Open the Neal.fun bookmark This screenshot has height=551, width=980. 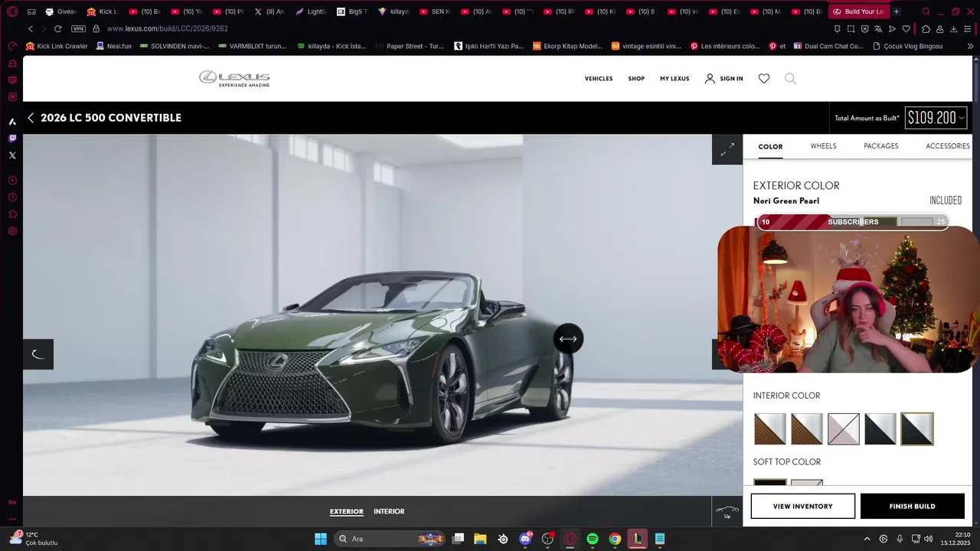[113, 46]
